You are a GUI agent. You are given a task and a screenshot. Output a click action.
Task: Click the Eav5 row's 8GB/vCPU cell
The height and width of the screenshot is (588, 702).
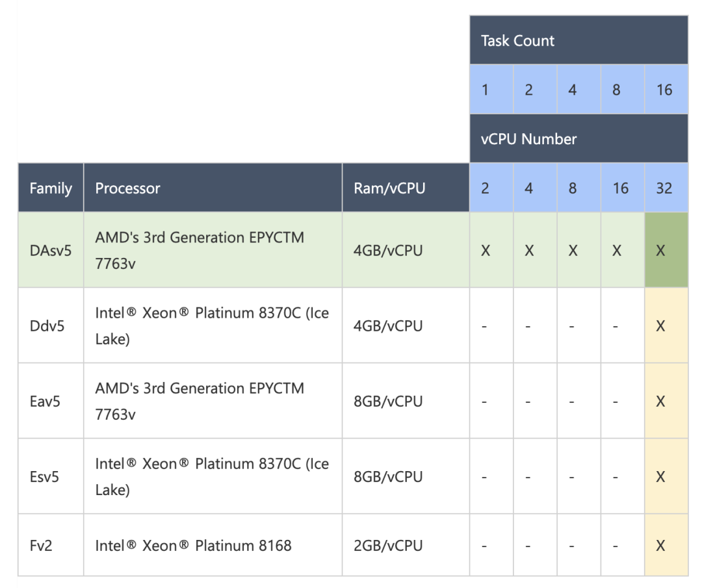click(x=406, y=401)
